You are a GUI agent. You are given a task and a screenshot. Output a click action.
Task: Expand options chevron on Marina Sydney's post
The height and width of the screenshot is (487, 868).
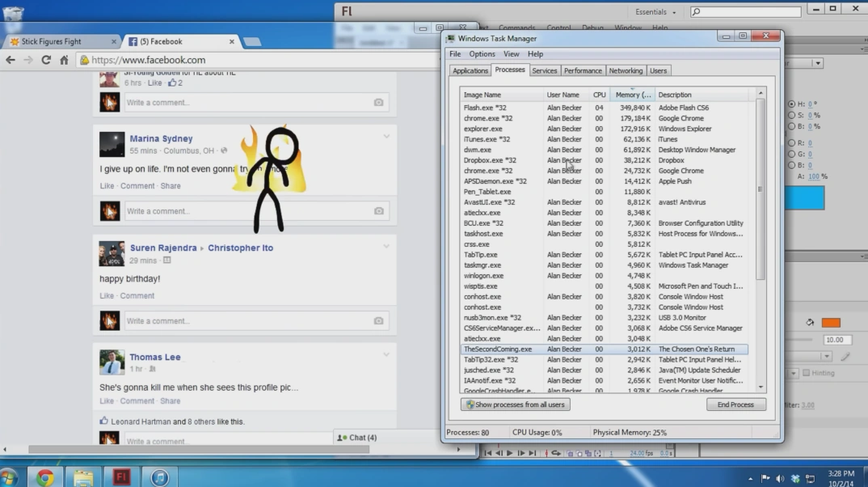pos(386,137)
